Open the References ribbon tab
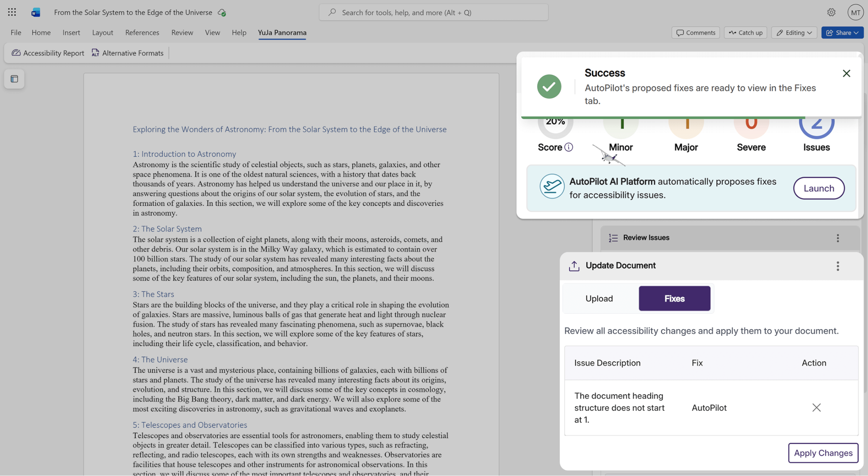This screenshot has height=476, width=868. [x=142, y=33]
